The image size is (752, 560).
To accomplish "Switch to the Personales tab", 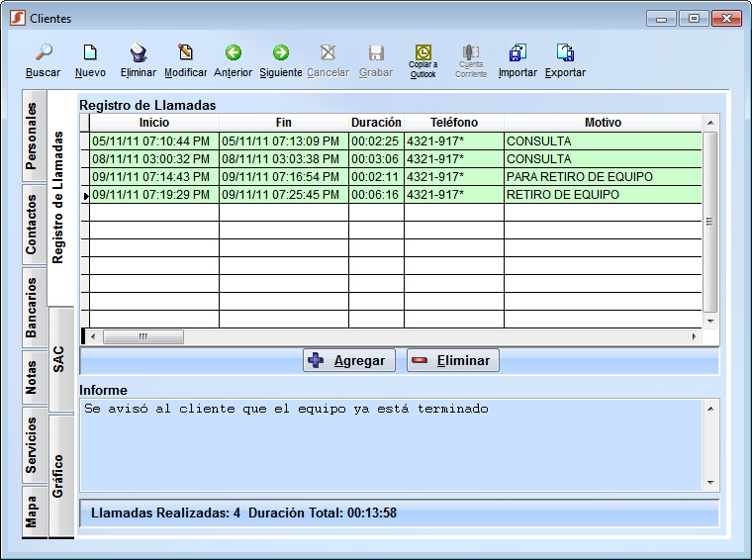I will tap(33, 137).
